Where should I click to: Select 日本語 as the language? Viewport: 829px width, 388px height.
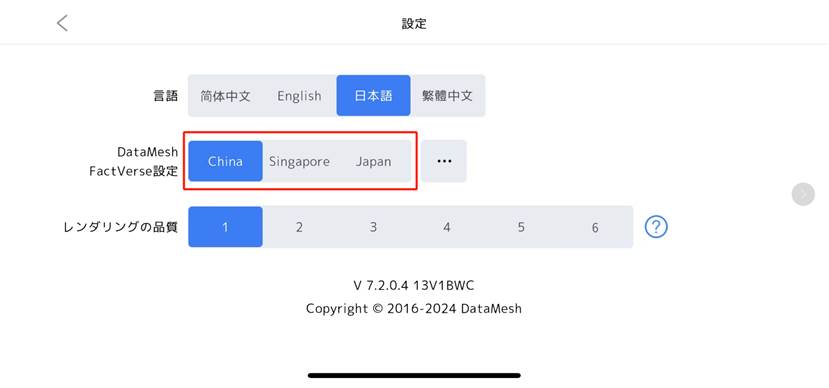point(373,96)
